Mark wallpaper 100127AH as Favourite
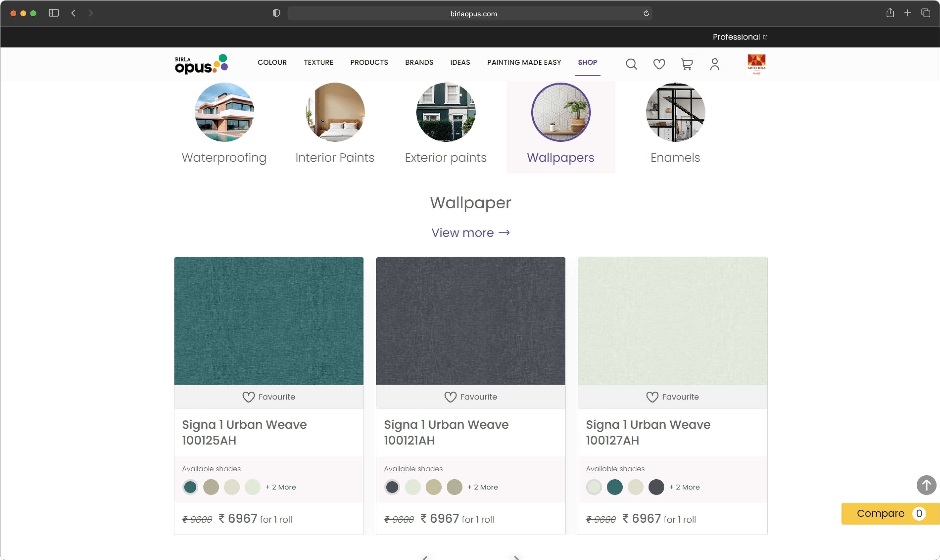The image size is (940, 560). tap(672, 397)
